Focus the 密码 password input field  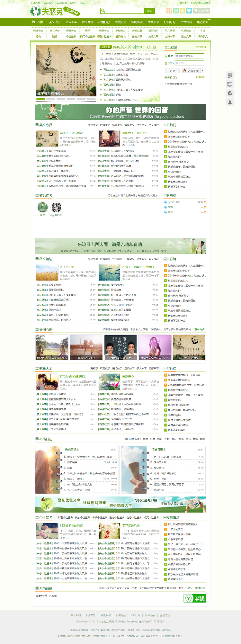coord(190,63)
